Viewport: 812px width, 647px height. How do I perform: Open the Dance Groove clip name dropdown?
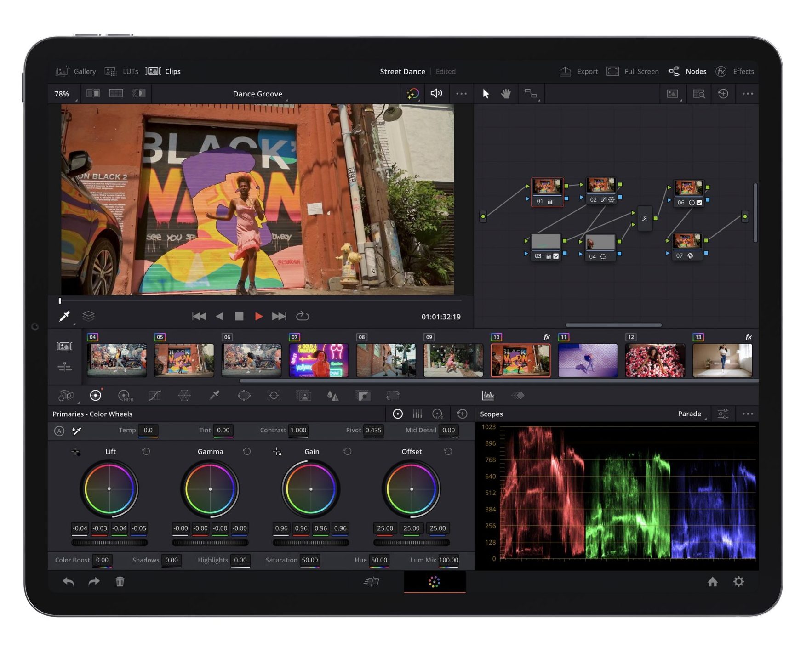click(258, 94)
